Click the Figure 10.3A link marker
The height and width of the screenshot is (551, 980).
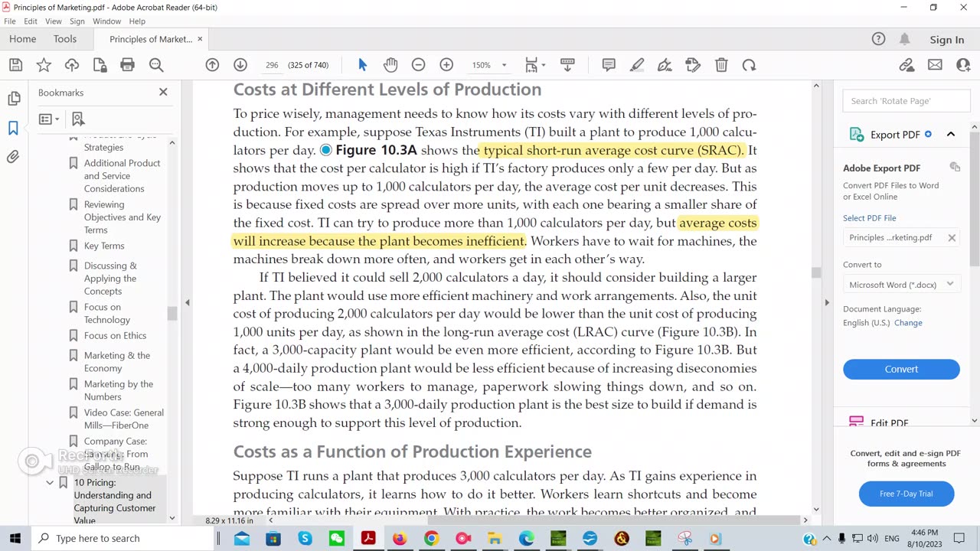pyautogui.click(x=326, y=150)
